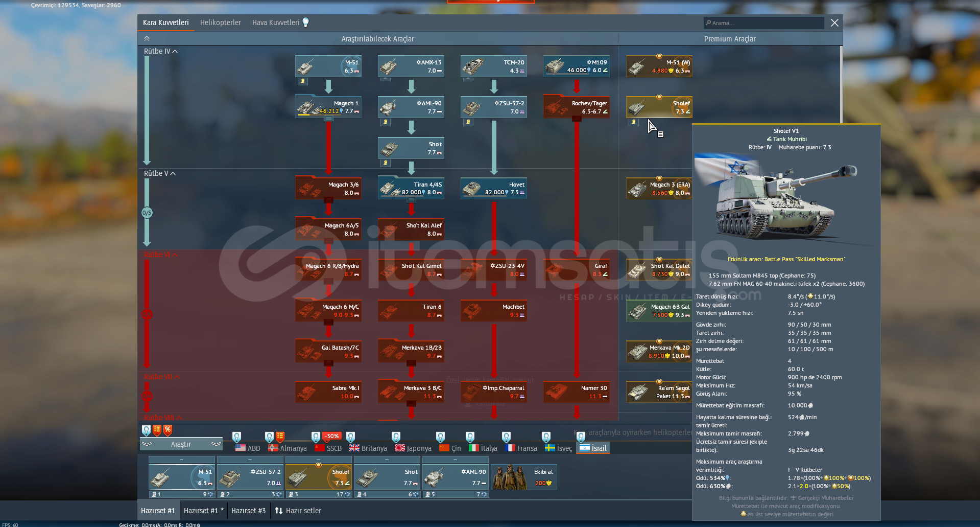Click Ekibi al to recruit a crew
This screenshot has height=527, width=980.
[x=524, y=477]
